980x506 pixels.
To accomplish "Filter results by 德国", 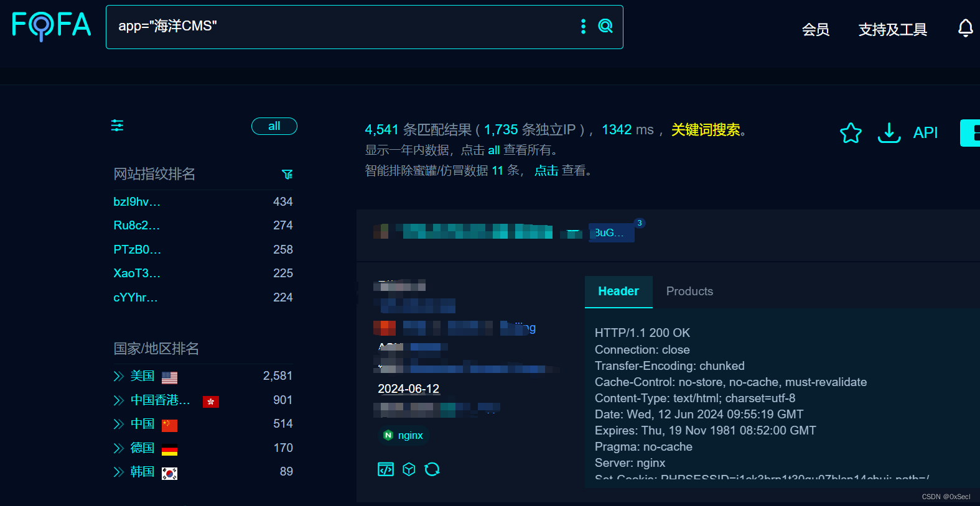I will click(x=142, y=448).
